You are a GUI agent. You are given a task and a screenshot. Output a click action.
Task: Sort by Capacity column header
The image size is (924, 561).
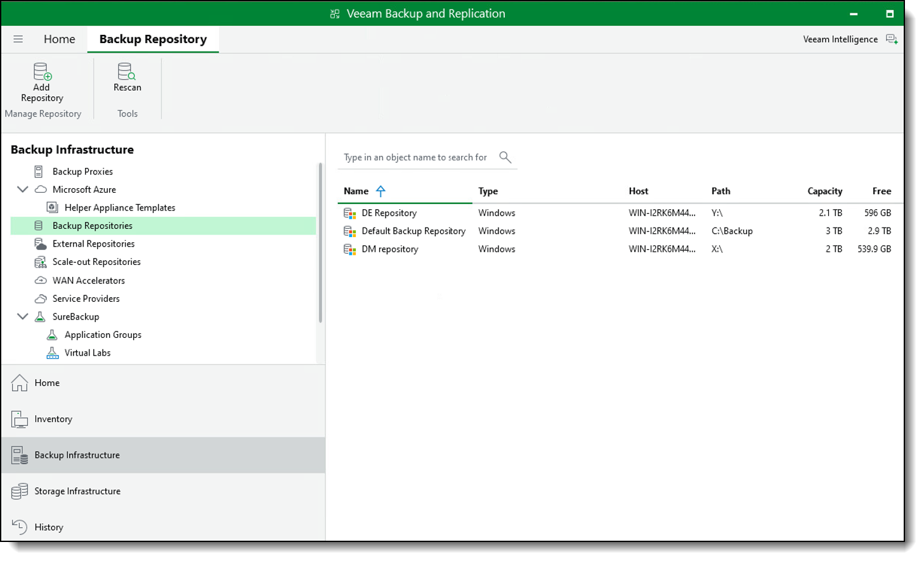[x=824, y=191]
